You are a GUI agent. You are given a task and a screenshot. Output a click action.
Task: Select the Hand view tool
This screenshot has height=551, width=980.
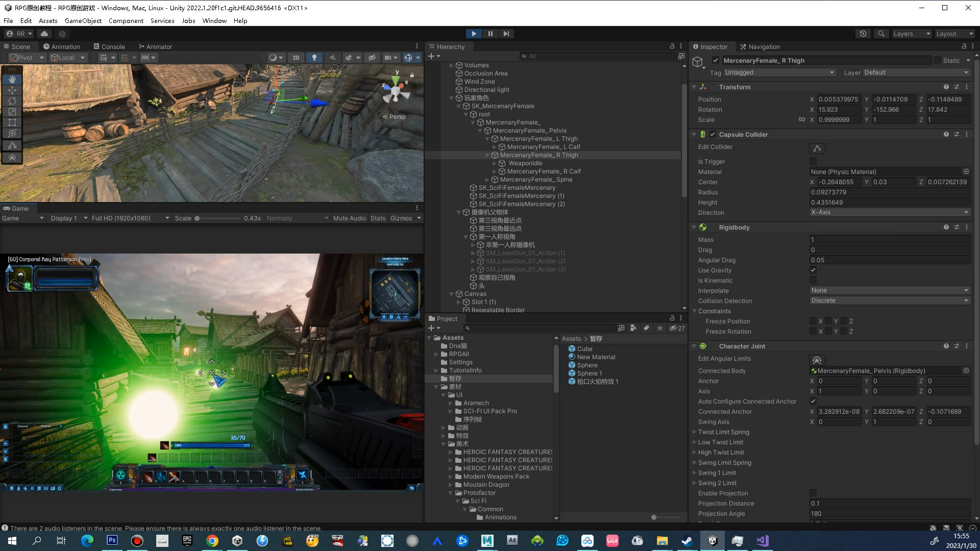[x=12, y=80]
